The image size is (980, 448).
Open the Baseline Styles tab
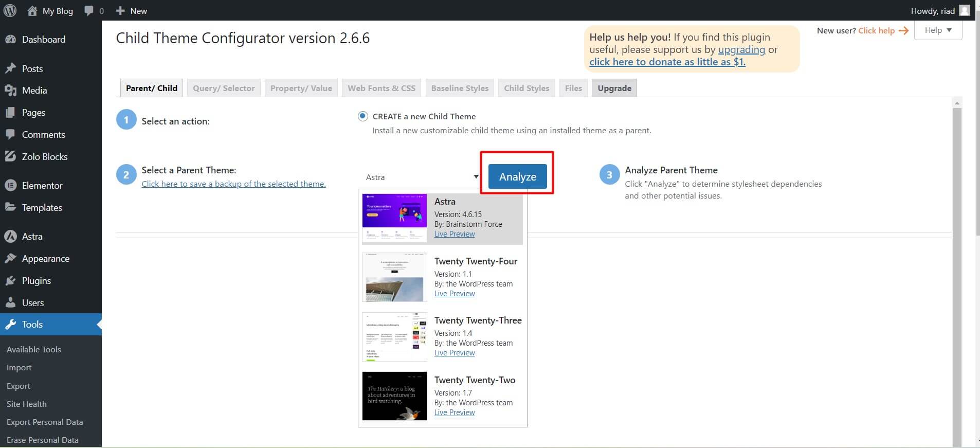coord(460,88)
